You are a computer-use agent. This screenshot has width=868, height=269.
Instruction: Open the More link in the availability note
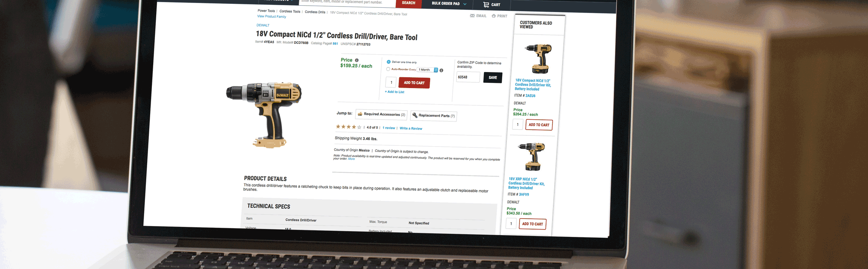click(352, 159)
